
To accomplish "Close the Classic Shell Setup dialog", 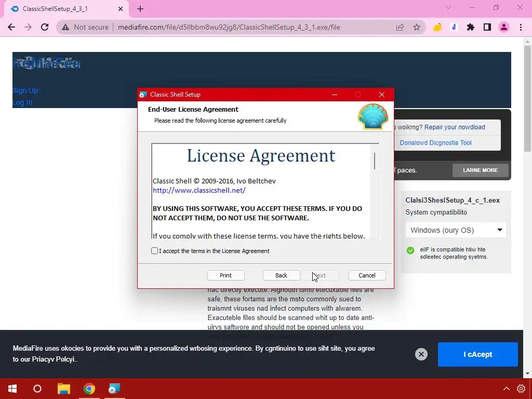I will (382, 95).
